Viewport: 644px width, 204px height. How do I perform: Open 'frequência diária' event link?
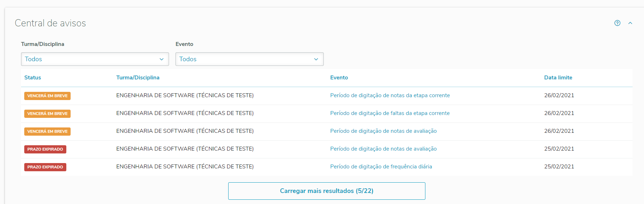[381, 167]
